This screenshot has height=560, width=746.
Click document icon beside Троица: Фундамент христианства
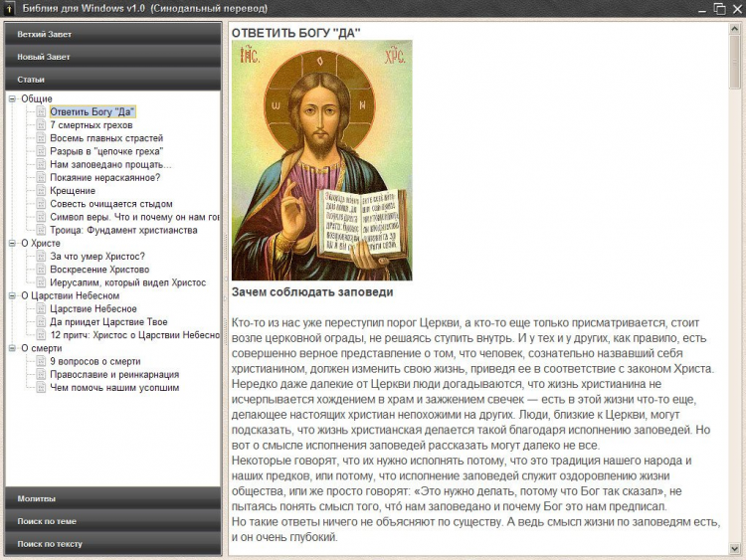point(42,231)
